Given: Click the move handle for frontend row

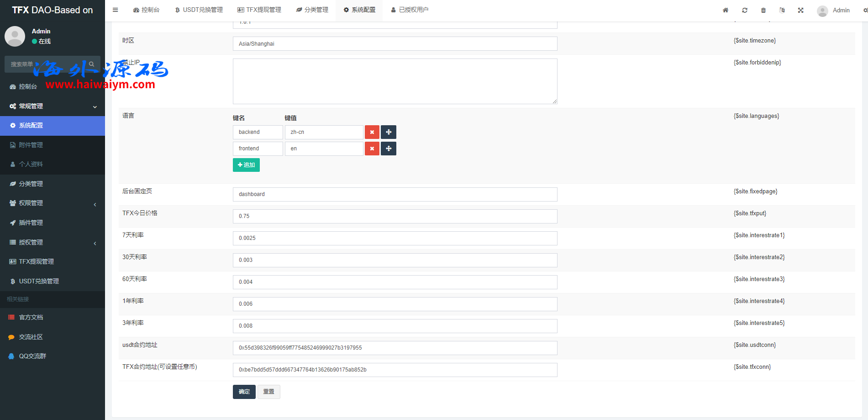Looking at the screenshot, I should [x=389, y=149].
